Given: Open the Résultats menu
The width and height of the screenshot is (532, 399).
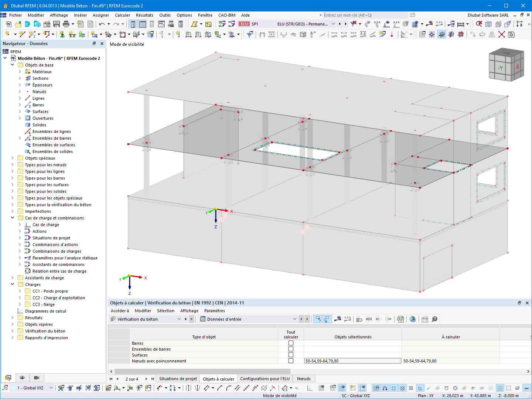Looking at the screenshot, I should 144,15.
